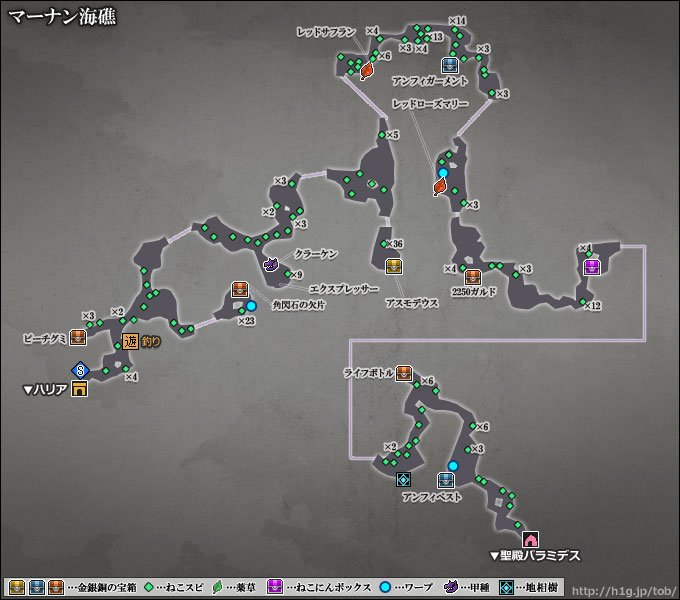The height and width of the screenshot is (600, 680).
Task: Click the purple monster legend icon
Action: [x=451, y=587]
